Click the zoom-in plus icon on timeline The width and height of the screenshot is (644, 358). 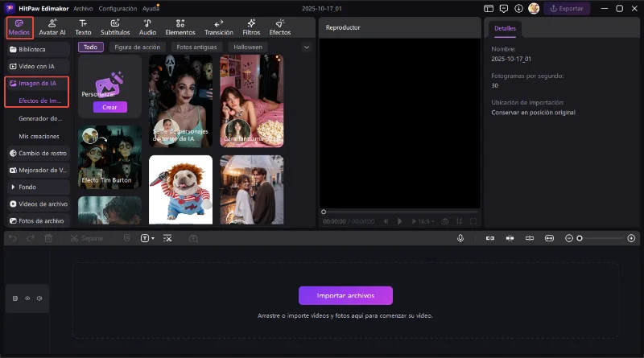click(x=631, y=238)
